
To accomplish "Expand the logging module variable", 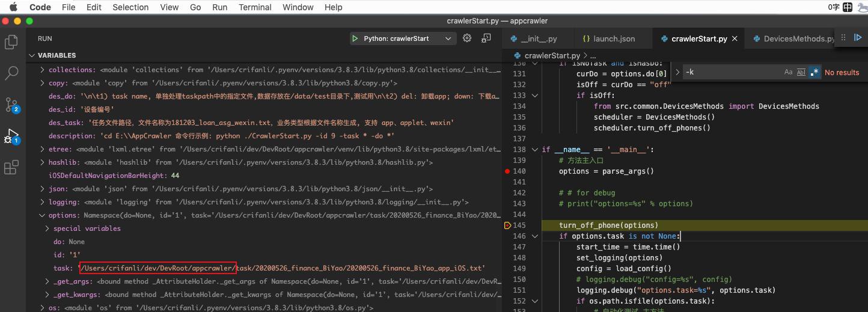I will [43, 202].
